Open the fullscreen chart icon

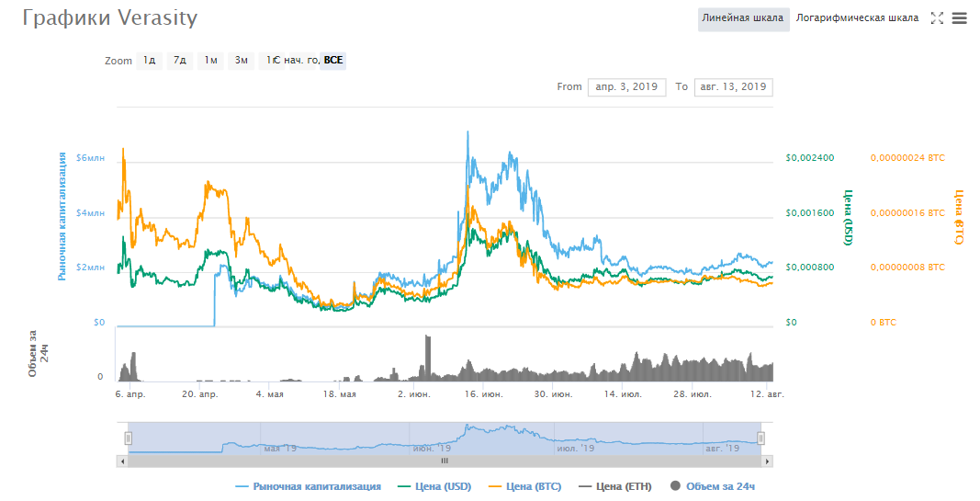(x=937, y=18)
